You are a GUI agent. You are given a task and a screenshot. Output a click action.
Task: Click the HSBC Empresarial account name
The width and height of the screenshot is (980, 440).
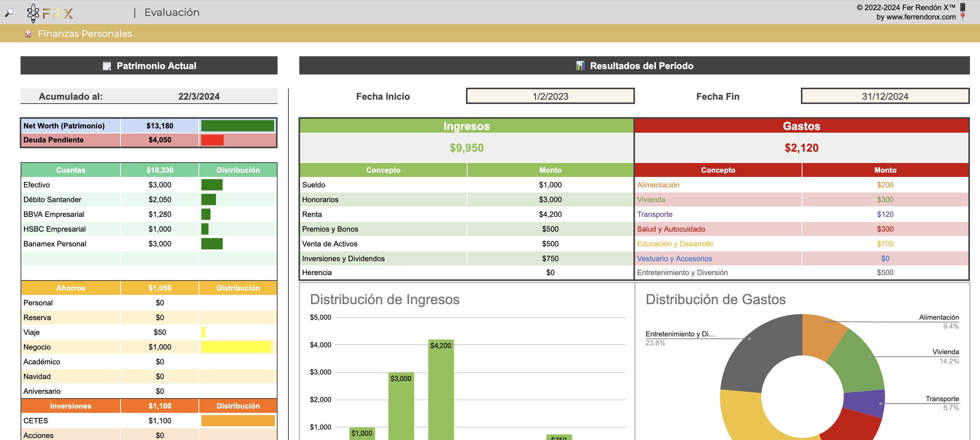point(55,229)
